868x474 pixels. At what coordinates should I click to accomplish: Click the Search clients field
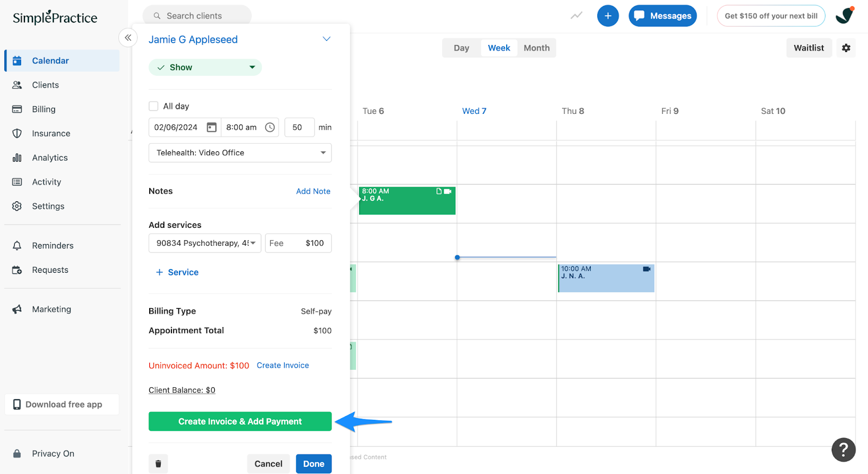pos(197,16)
